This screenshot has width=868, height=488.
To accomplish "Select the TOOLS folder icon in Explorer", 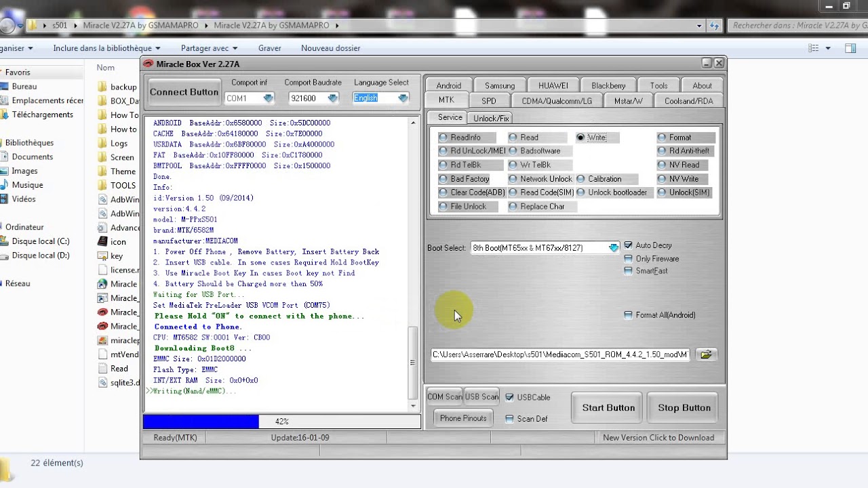I will [102, 185].
